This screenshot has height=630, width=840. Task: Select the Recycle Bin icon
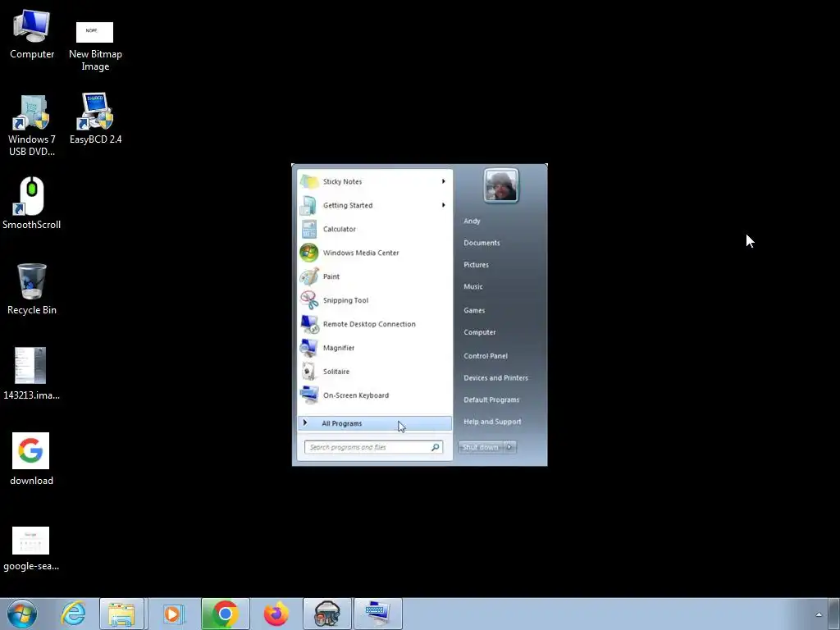tap(32, 290)
